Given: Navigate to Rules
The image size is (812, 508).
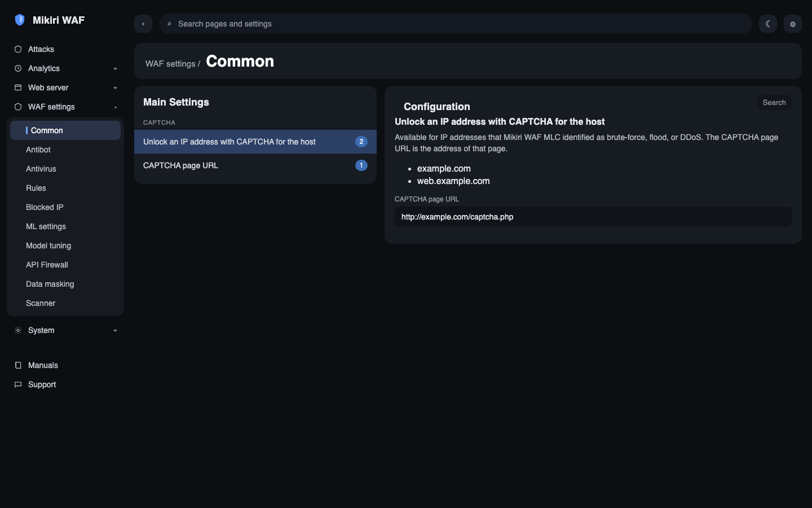Looking at the screenshot, I should point(65,188).
